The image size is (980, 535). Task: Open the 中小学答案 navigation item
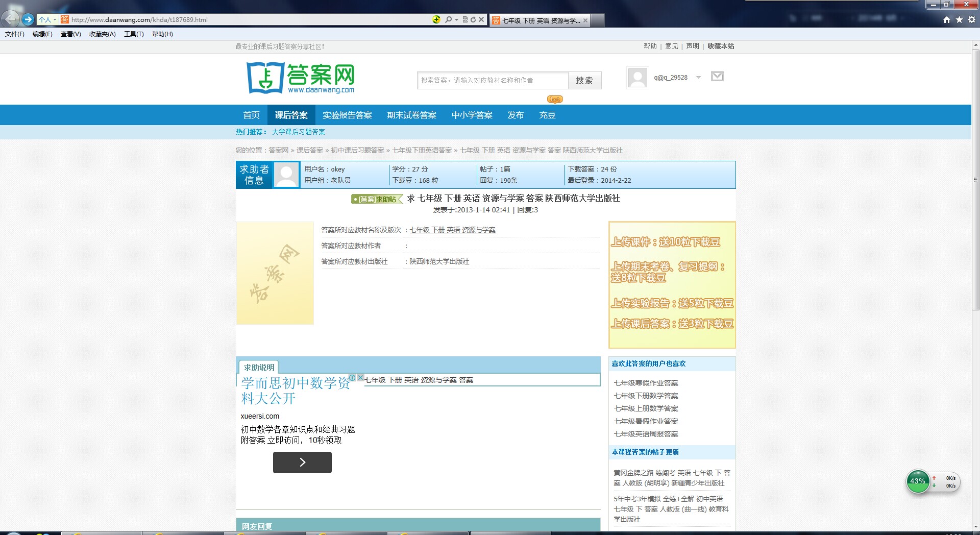point(472,115)
